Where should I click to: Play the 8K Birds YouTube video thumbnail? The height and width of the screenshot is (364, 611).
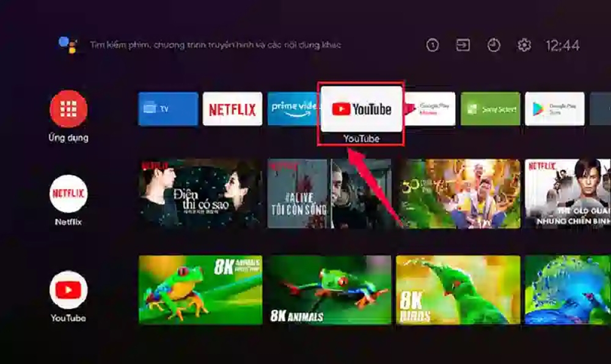pos(458,289)
